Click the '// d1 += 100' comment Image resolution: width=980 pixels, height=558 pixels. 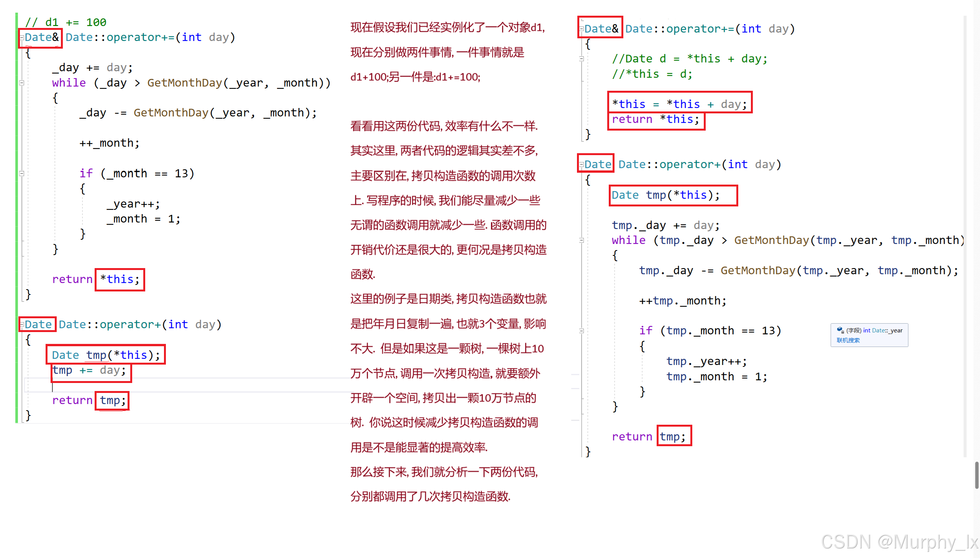[66, 22]
